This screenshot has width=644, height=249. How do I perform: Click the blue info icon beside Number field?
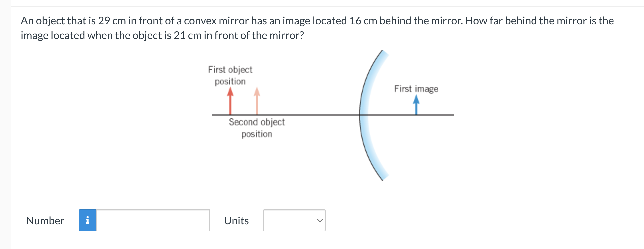pyautogui.click(x=88, y=220)
